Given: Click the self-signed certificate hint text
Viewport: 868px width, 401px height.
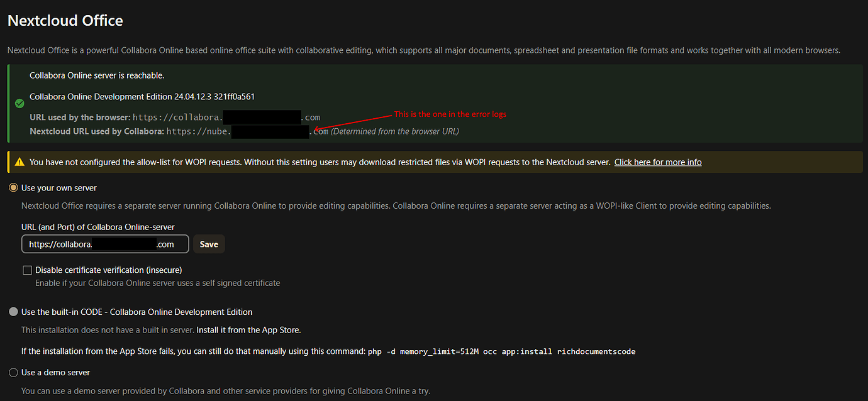Looking at the screenshot, I should pyautogui.click(x=157, y=283).
